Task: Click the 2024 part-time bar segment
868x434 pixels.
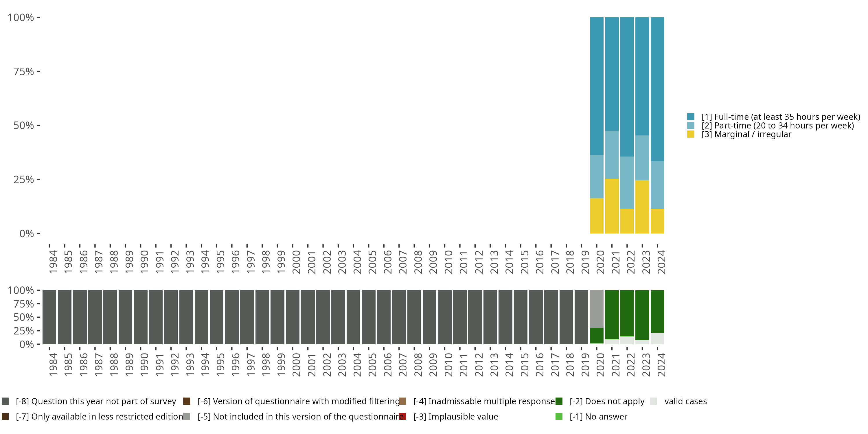Action: (657, 185)
